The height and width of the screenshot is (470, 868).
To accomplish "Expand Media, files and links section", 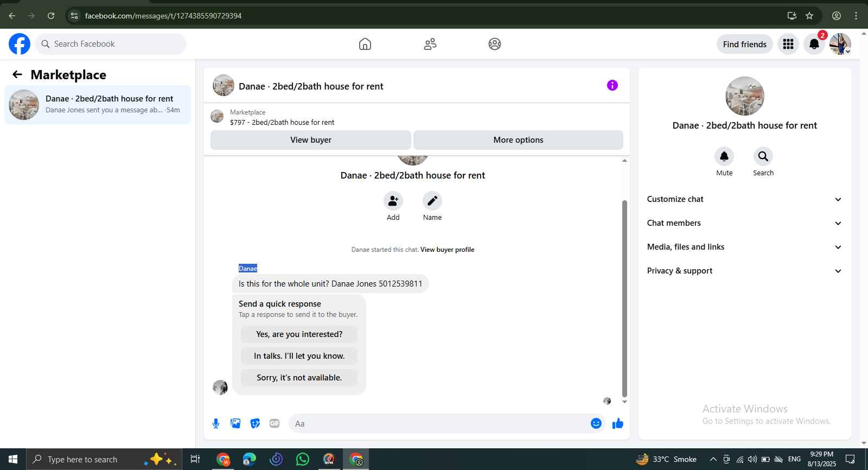I will coord(744,247).
